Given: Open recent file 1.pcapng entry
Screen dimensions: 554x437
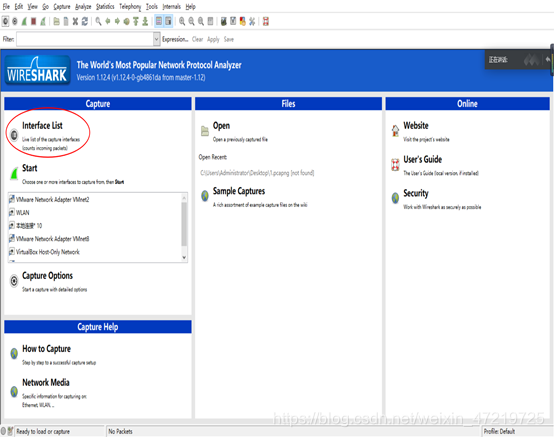Looking at the screenshot, I should pyautogui.click(x=257, y=173).
